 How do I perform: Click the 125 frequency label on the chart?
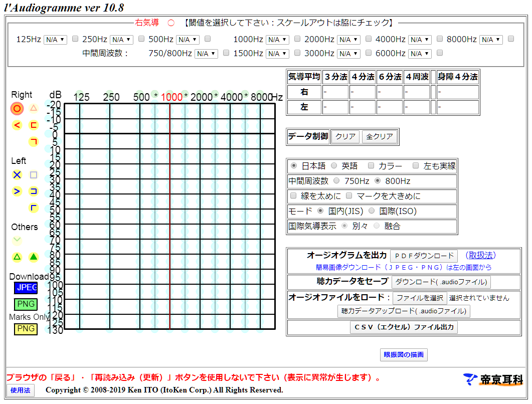pos(81,97)
